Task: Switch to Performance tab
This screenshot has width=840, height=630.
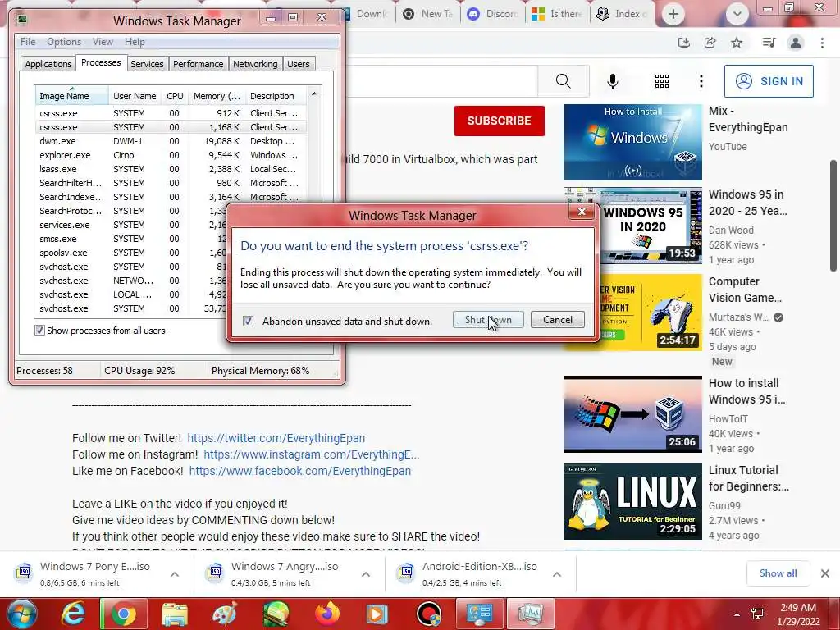Action: tap(198, 64)
